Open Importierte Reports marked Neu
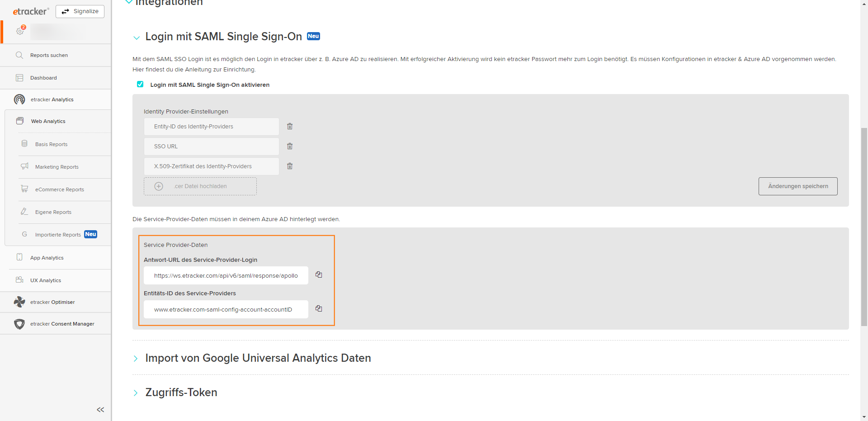The height and width of the screenshot is (421, 868). (58, 234)
